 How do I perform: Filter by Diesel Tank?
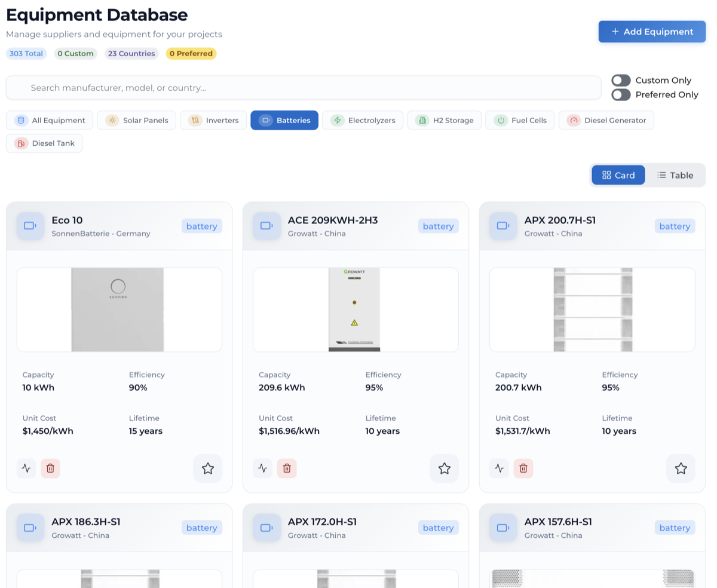[x=44, y=143]
